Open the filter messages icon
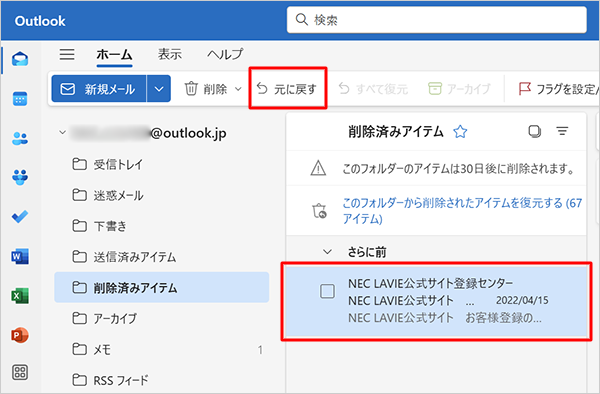 562,131
